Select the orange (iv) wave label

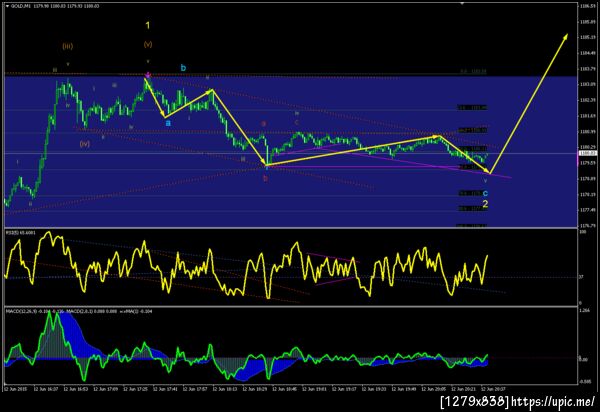(85, 144)
